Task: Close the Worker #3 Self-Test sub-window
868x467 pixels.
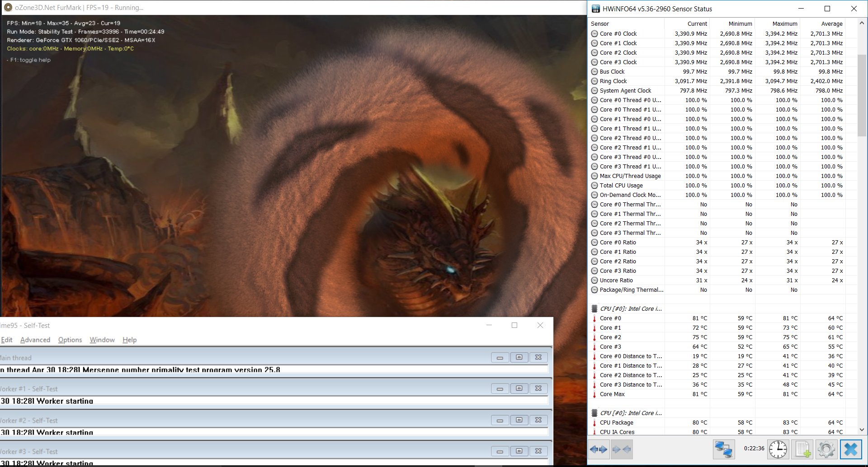Action: [x=538, y=451]
